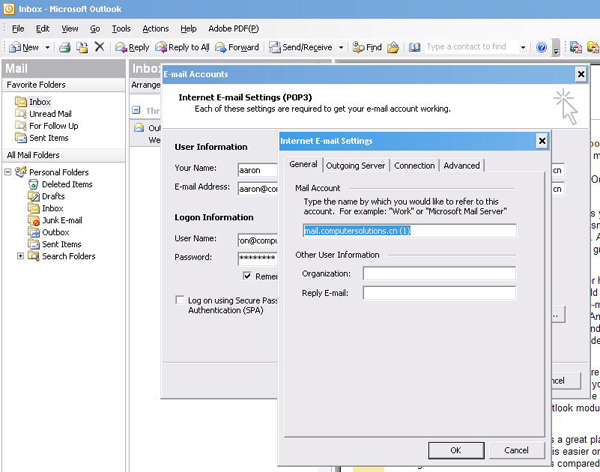600x472 pixels.
Task: Click the Forward toolbar button
Action: (237, 47)
